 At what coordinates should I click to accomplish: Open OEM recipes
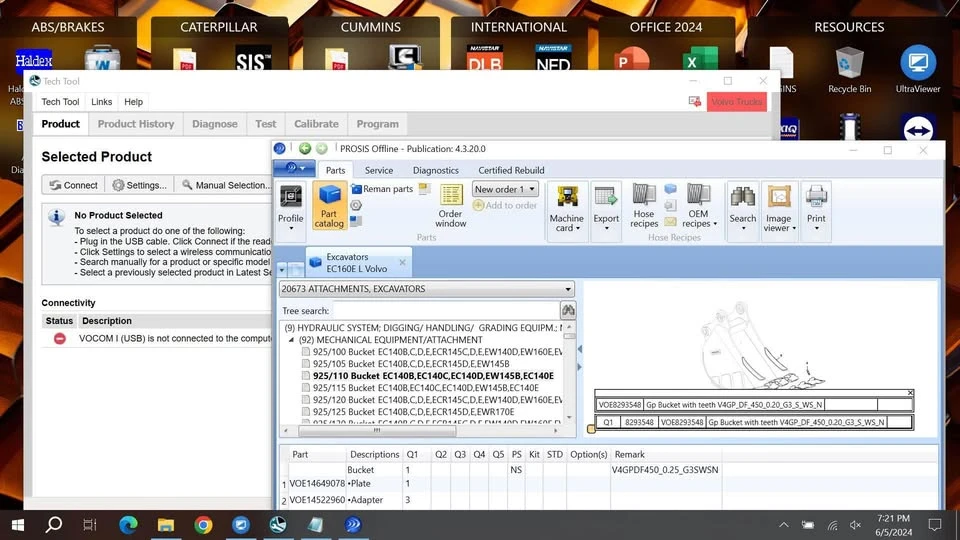(x=699, y=206)
